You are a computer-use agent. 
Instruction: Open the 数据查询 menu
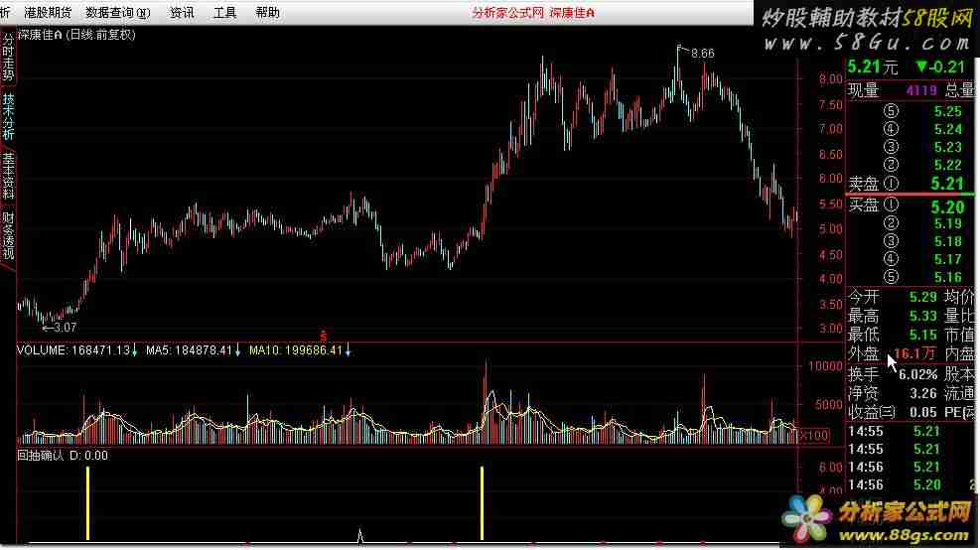(x=118, y=13)
